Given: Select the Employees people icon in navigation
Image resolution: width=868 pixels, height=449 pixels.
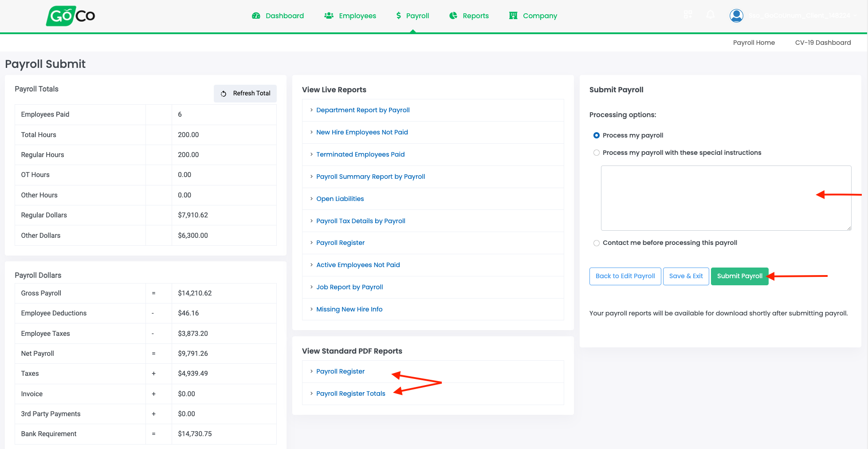Looking at the screenshot, I should coord(328,15).
